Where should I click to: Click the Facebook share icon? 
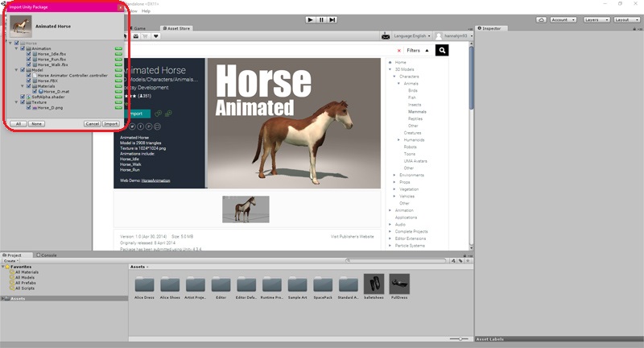140,126
